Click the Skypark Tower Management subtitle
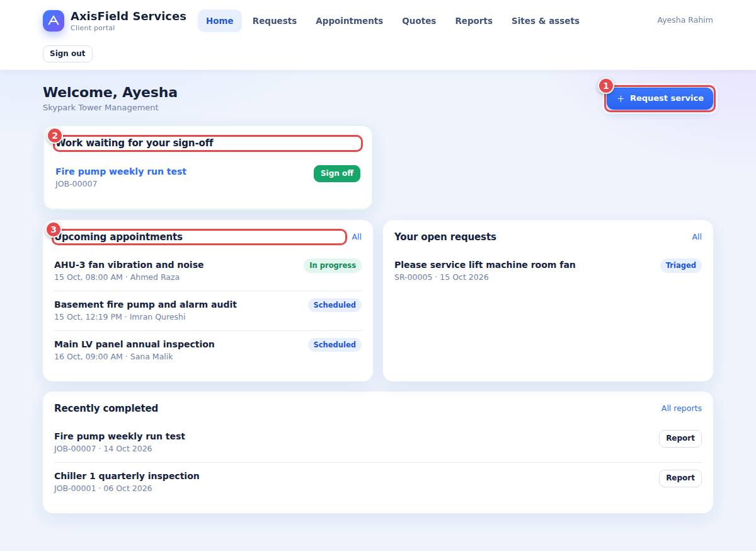Image resolution: width=756 pixels, height=551 pixels. click(101, 108)
